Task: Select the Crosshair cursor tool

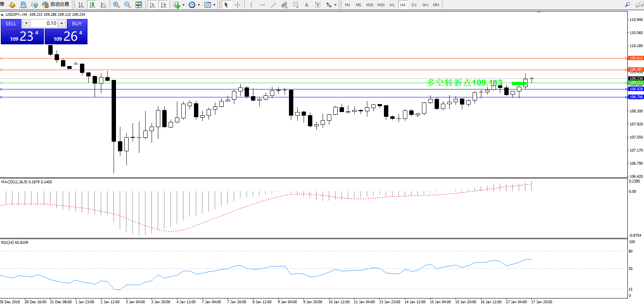Action: coord(237,5)
